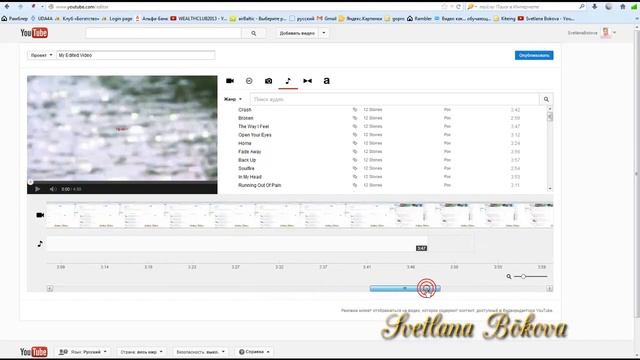Screen dimensions: 640x360
Task: Click the first video clip thumbnail in timeline
Action: 60,215
